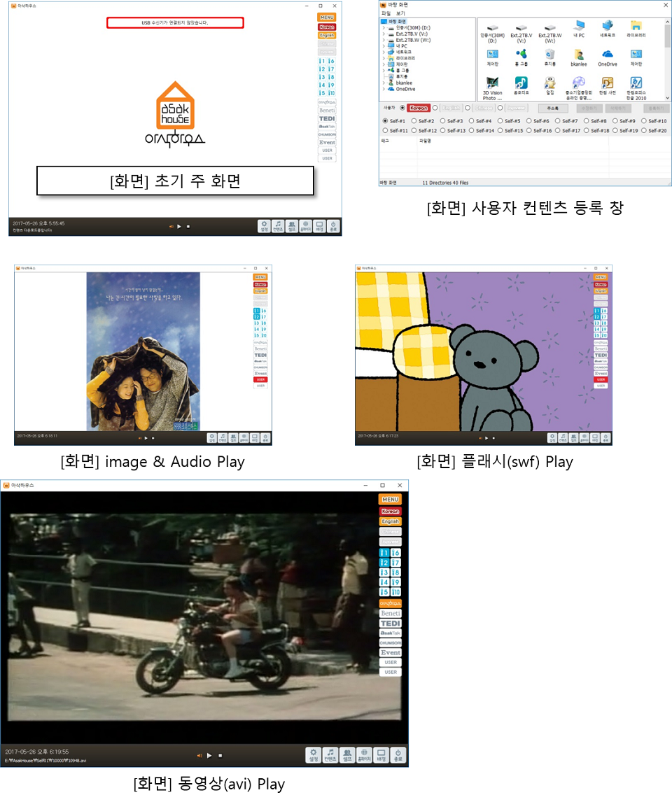This screenshot has height=802, width=672.
Task: Select the Self-#11 radio button
Action: (x=385, y=130)
